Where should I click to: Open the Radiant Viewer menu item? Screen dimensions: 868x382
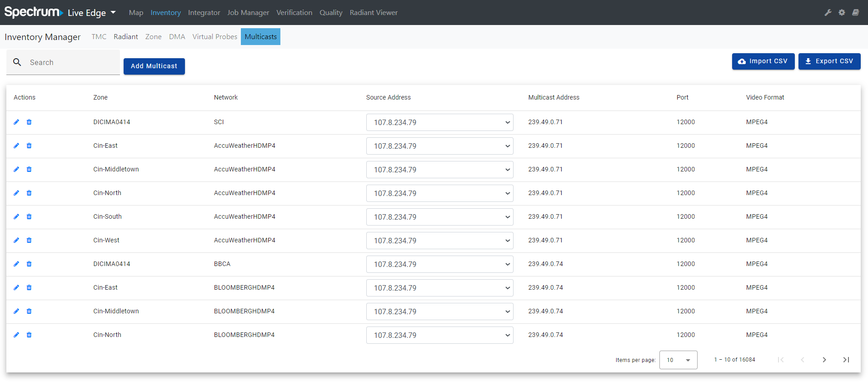pyautogui.click(x=374, y=13)
